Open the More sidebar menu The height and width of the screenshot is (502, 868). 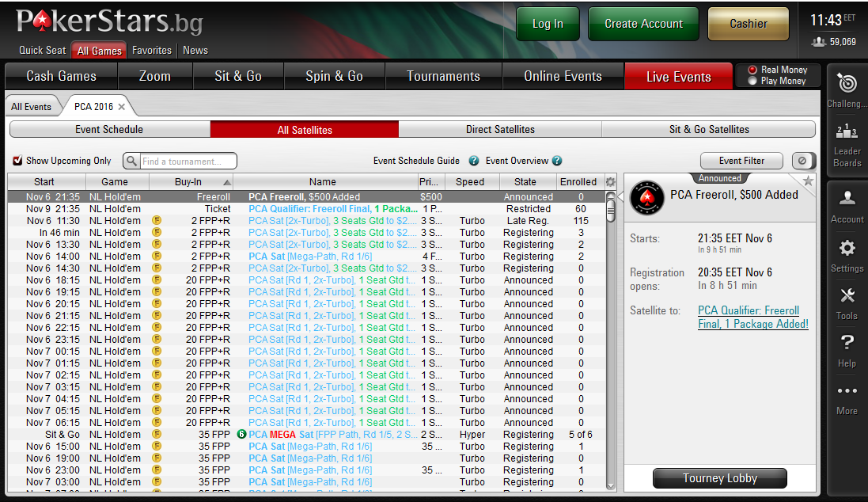point(847,391)
